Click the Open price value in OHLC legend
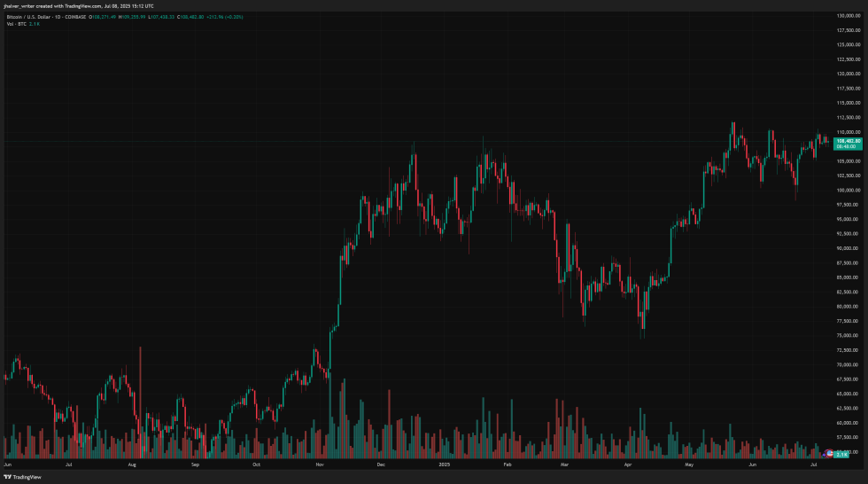The image size is (868, 484). click(112, 16)
